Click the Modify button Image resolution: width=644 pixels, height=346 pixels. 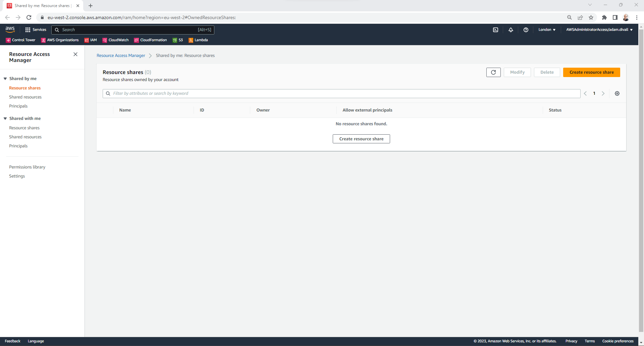coord(517,72)
